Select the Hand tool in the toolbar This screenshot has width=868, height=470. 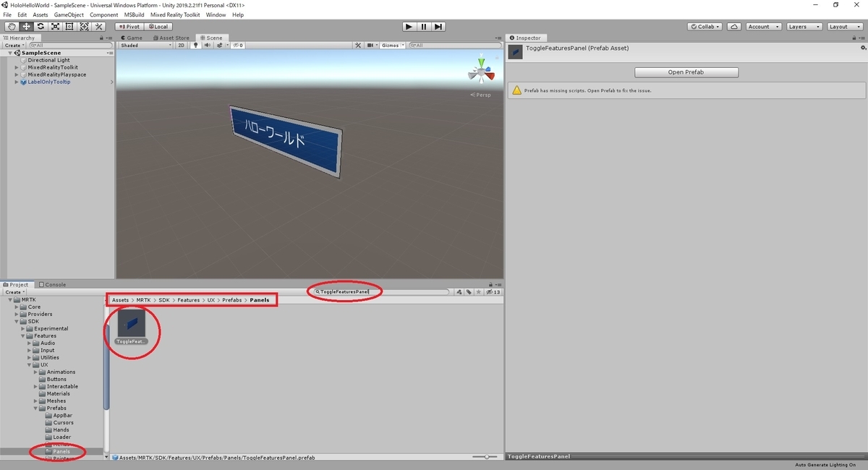tap(11, 27)
